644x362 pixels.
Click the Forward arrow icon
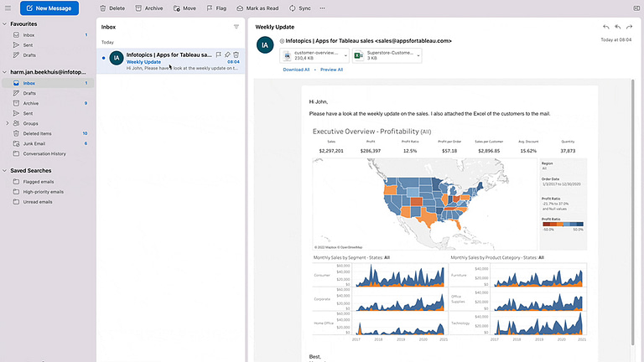pos(631,27)
